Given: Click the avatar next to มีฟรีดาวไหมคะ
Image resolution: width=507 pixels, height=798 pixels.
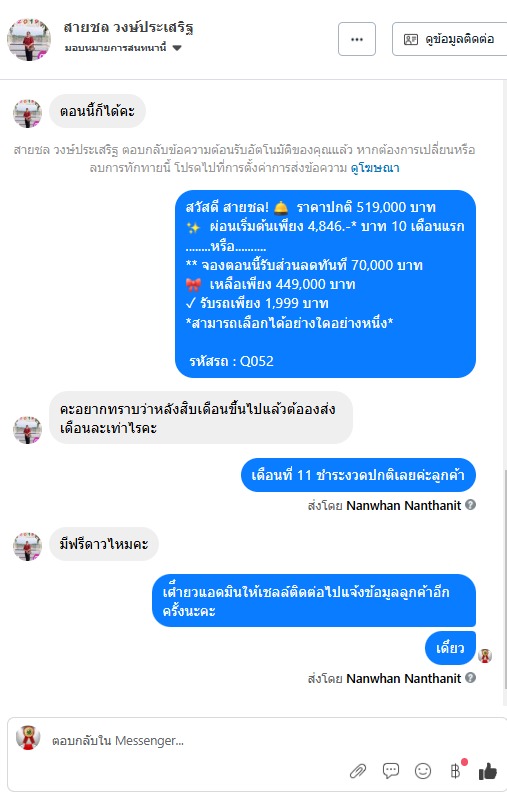Looking at the screenshot, I should coord(27,546).
